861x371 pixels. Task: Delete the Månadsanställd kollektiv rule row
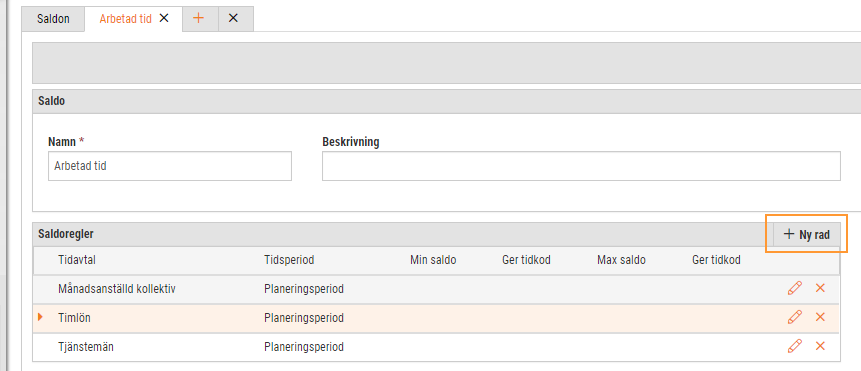click(x=820, y=288)
